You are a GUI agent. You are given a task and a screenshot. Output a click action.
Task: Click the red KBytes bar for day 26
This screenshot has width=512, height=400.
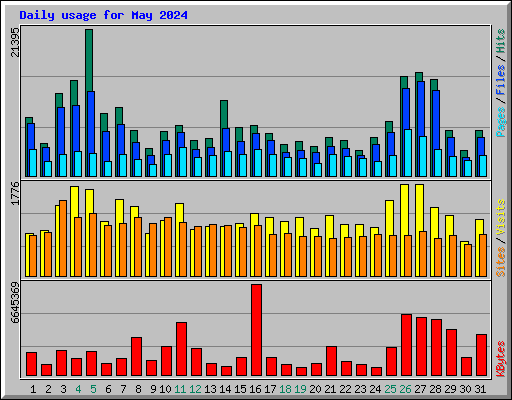[406, 345]
